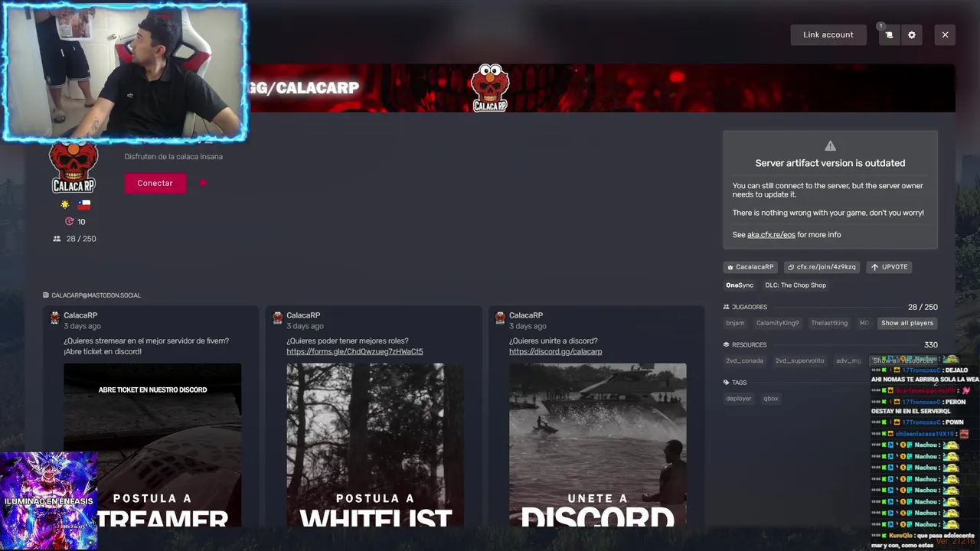Select resource chip 2vd_supervolito
Viewport: 980px width, 551px height.
tap(799, 360)
